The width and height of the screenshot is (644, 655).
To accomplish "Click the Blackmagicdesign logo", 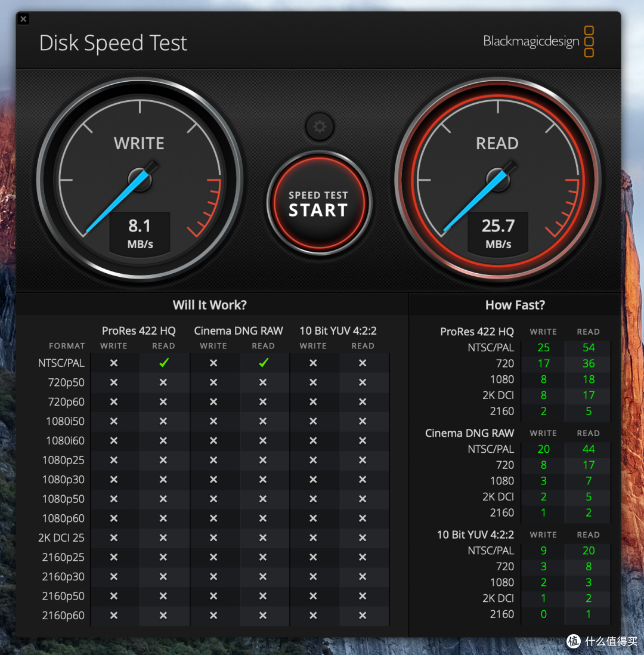I will point(538,41).
